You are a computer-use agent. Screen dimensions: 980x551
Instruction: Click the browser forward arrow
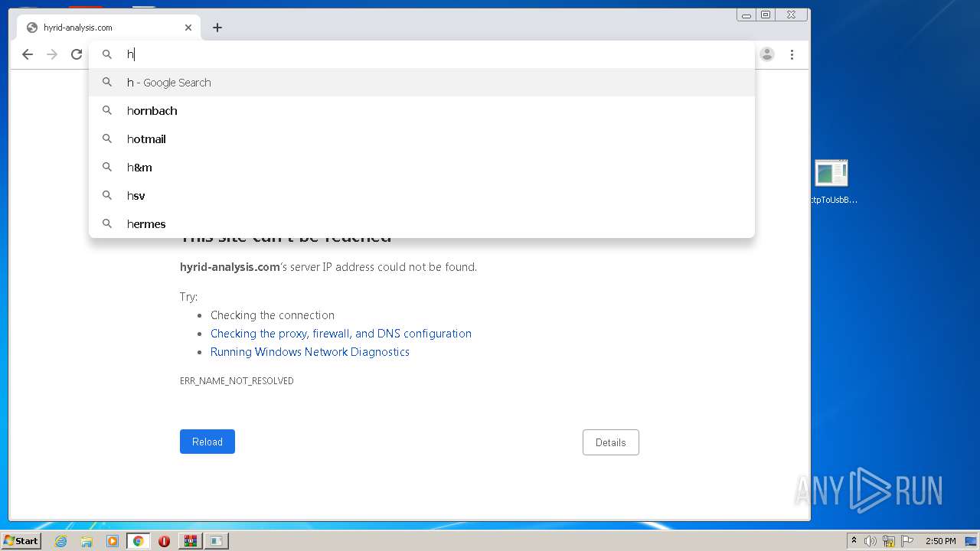click(x=52, y=54)
